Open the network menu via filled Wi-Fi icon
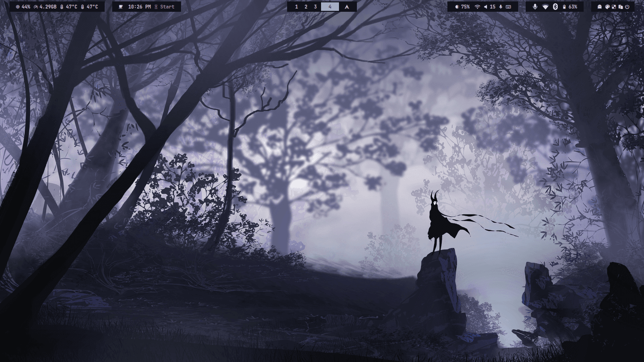 click(545, 7)
